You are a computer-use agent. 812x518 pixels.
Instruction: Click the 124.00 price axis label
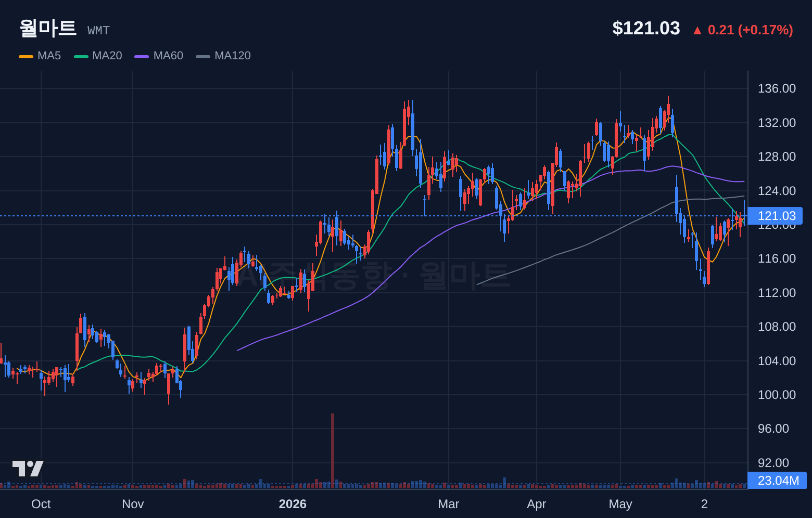click(x=777, y=191)
